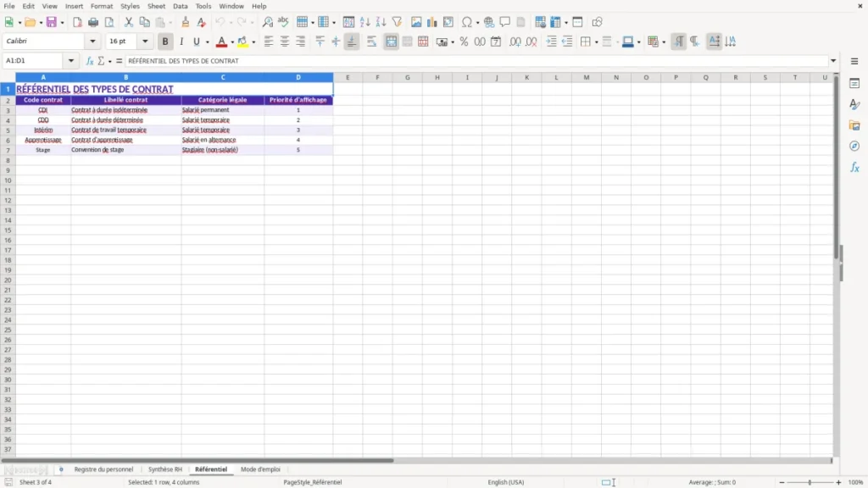Select column header E
Viewport: 868px width, 488px height.
click(348, 77)
